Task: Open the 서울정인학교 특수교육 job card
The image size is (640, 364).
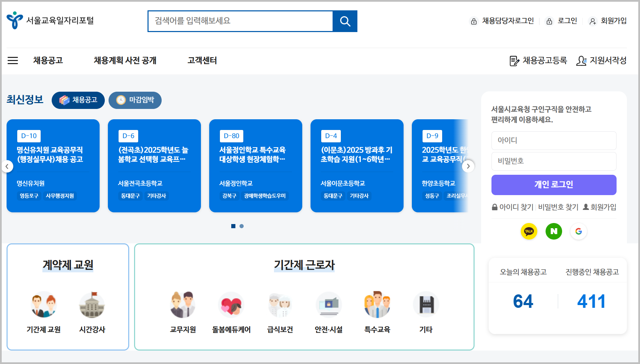Action: 256,166
